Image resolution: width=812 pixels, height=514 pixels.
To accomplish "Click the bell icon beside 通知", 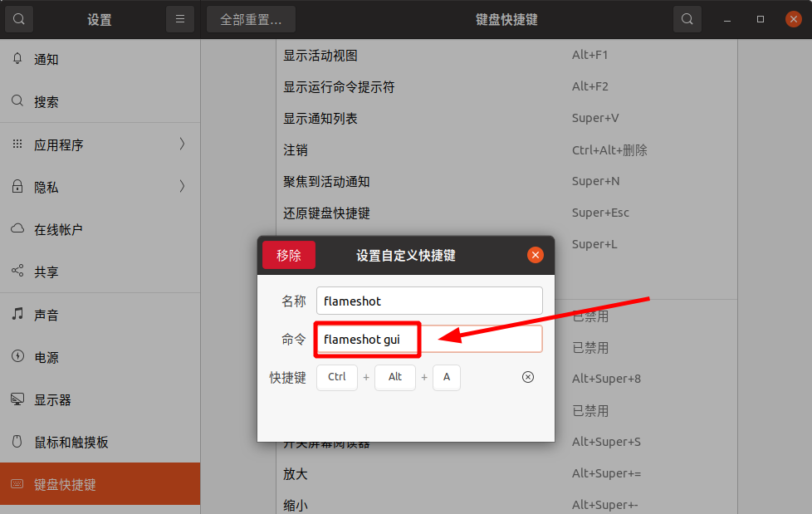I will pyautogui.click(x=17, y=59).
